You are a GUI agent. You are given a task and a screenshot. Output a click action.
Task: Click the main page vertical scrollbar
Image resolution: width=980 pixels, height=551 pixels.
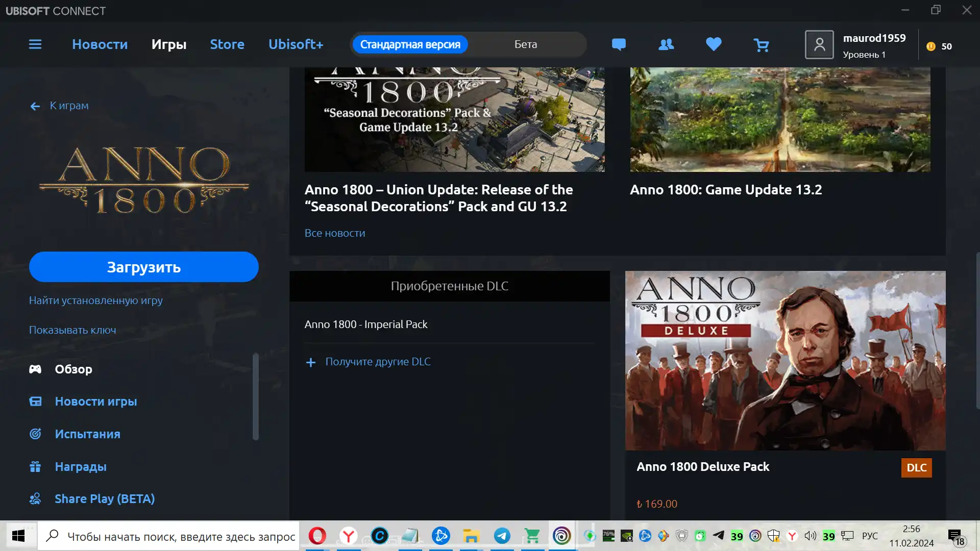coord(977,330)
